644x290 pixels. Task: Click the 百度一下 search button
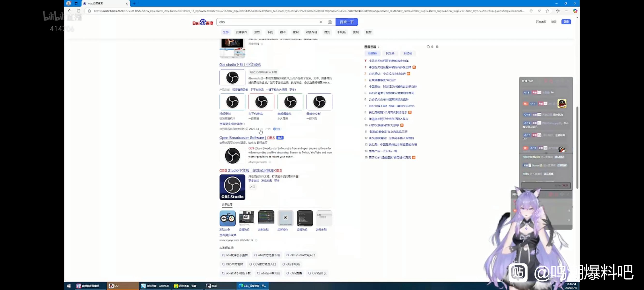pos(346,22)
